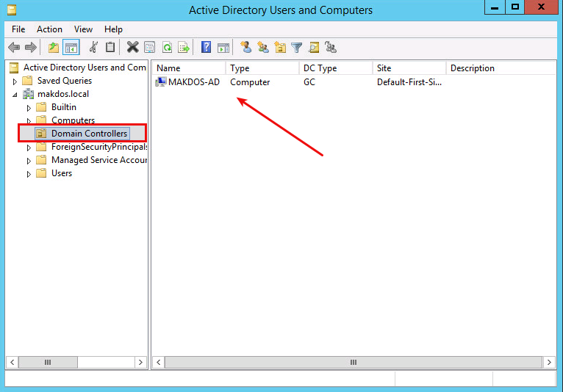Image resolution: width=563 pixels, height=392 pixels.
Task: Expand the Saved Queries node
Action: click(x=15, y=81)
